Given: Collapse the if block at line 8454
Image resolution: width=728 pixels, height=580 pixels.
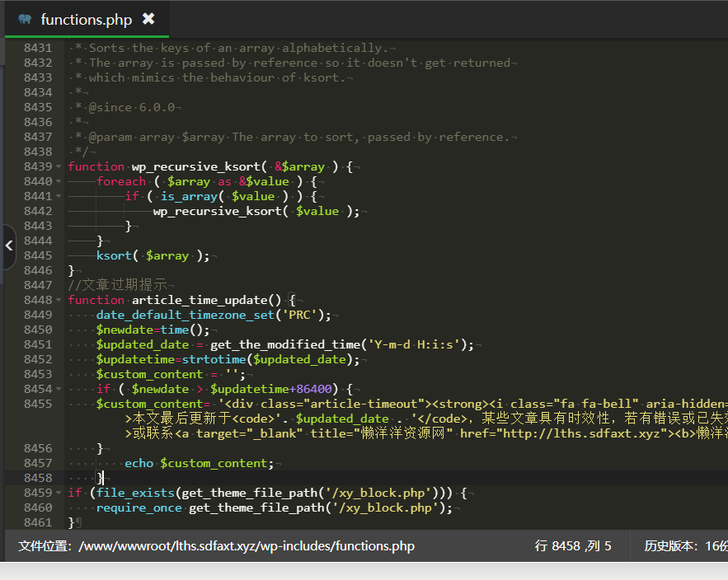Looking at the screenshot, I should [x=59, y=390].
